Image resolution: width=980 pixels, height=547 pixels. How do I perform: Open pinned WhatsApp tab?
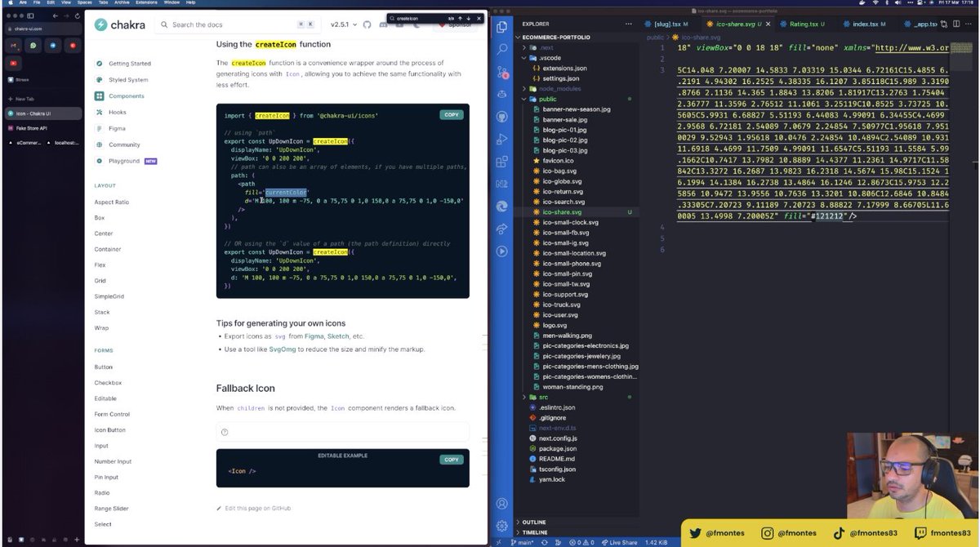pos(33,46)
